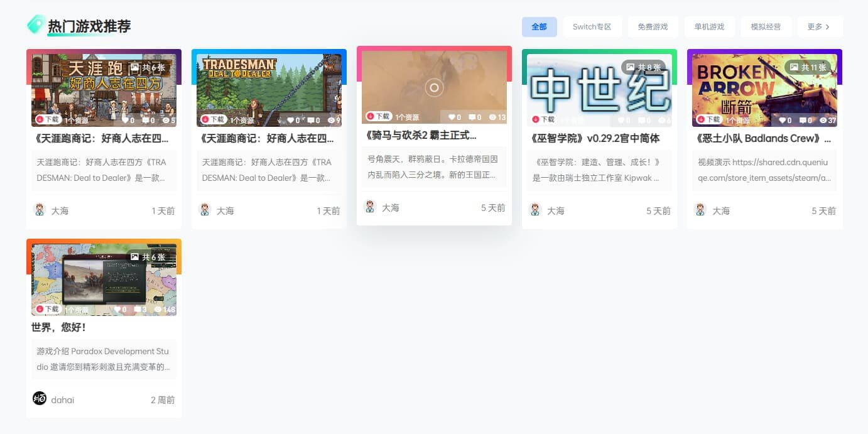Switch to the Switch专区 tab
The height and width of the screenshot is (434, 868).
[592, 27]
